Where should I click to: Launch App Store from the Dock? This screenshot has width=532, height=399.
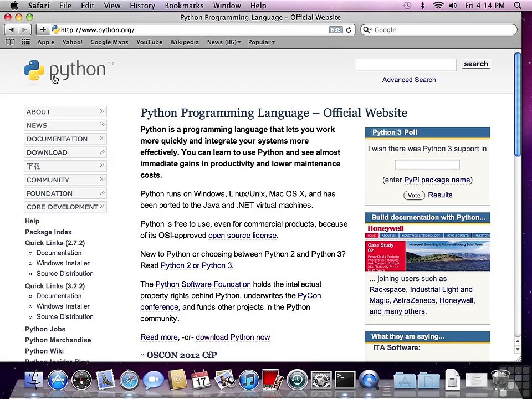(58, 380)
